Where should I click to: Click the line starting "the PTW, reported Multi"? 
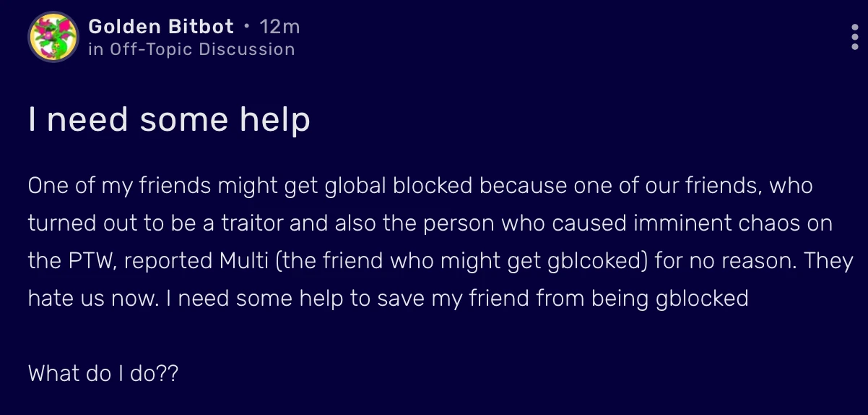440,260
